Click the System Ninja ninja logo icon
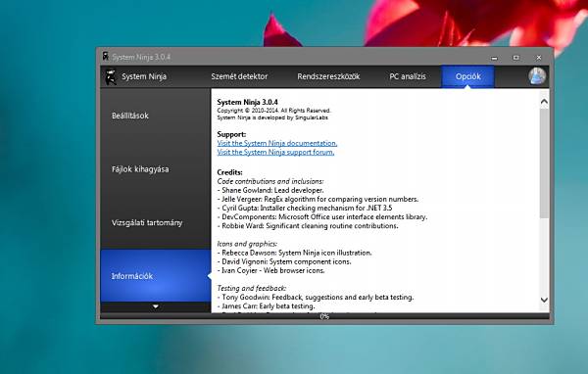The width and height of the screenshot is (588, 374). pyautogui.click(x=110, y=76)
